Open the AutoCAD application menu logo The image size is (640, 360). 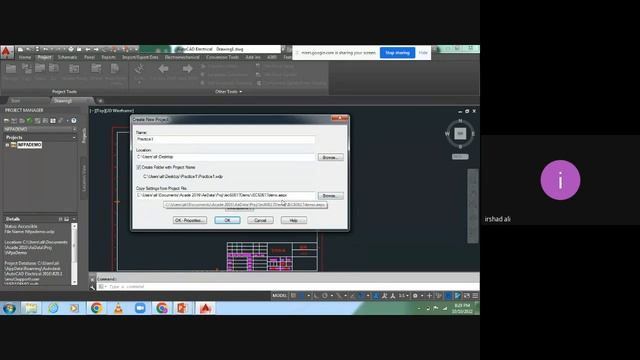click(x=7, y=52)
